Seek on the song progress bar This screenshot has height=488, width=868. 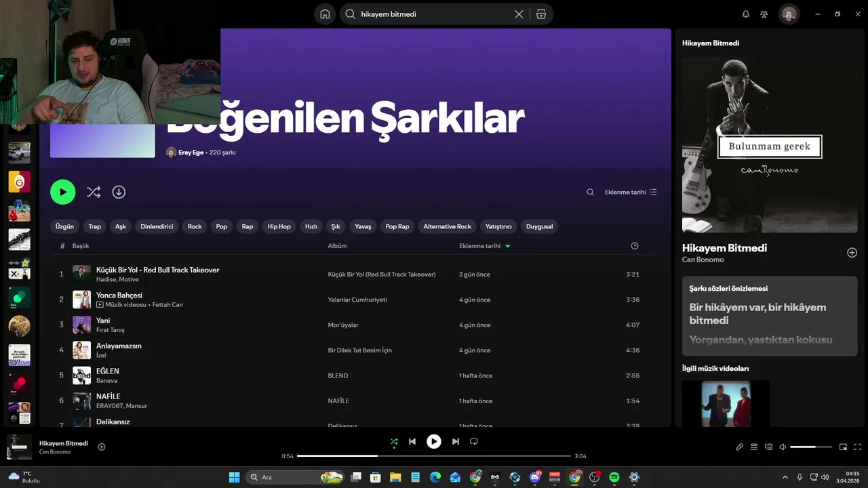[x=434, y=456]
